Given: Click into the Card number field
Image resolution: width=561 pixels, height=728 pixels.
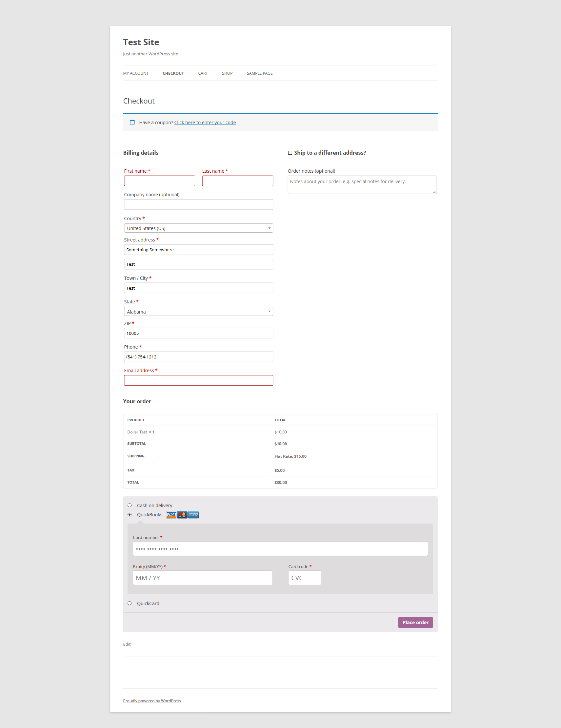Looking at the screenshot, I should [280, 549].
